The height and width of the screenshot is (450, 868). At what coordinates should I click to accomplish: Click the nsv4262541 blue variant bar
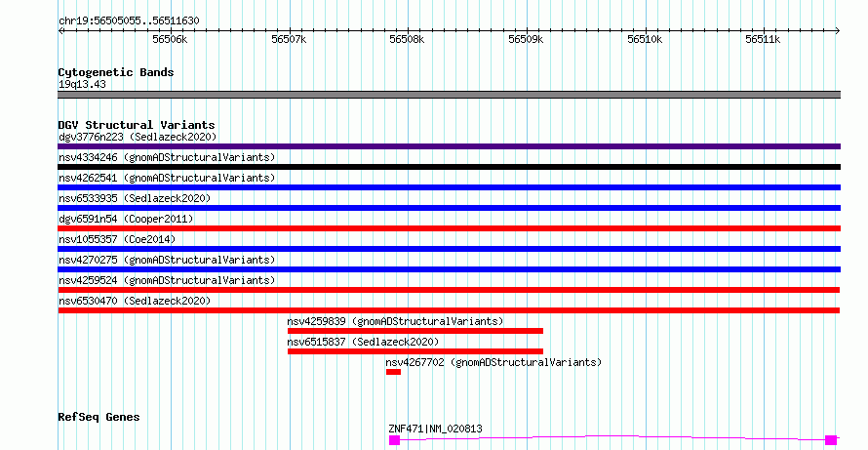pos(449,187)
